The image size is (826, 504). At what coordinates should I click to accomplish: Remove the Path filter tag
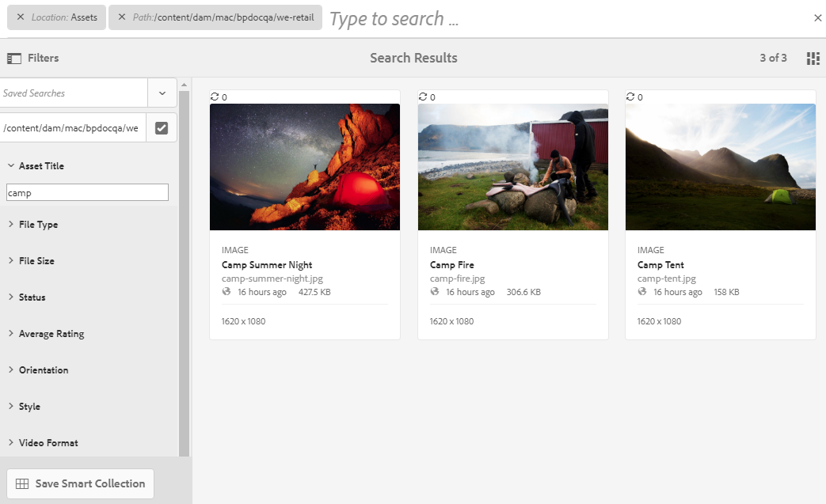click(122, 17)
